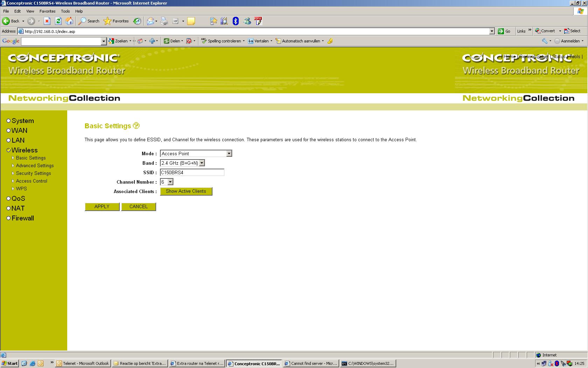Select the QoS radio menu item
The height and width of the screenshot is (368, 588).
coord(8,198)
